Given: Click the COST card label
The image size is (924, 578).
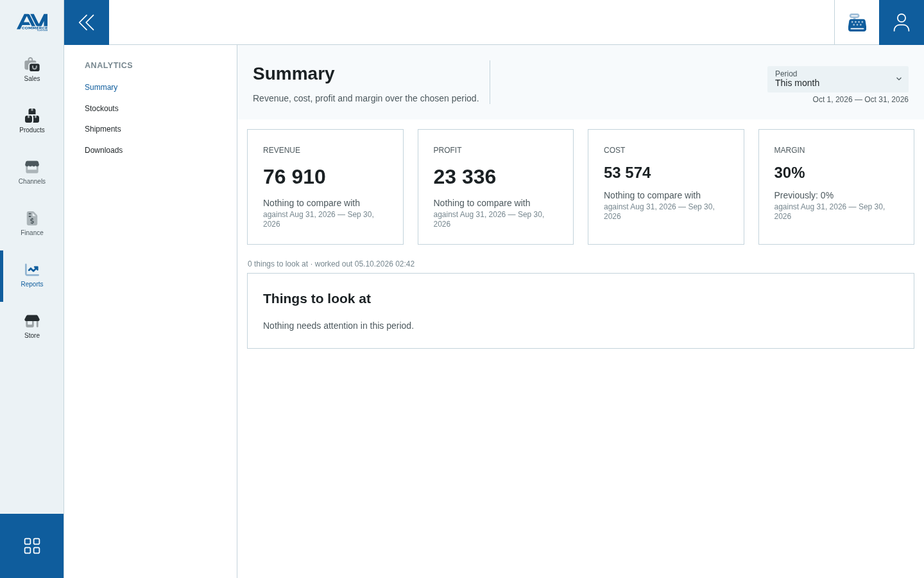Looking at the screenshot, I should point(615,150).
